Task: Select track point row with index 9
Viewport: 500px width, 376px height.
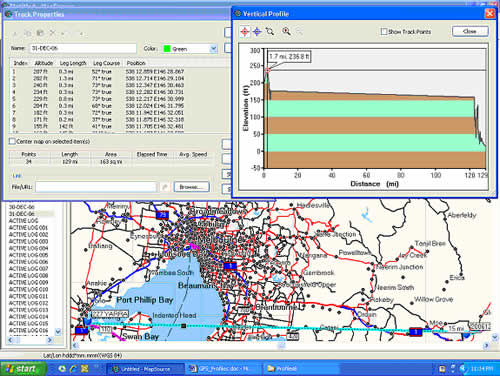Action: click(x=120, y=126)
